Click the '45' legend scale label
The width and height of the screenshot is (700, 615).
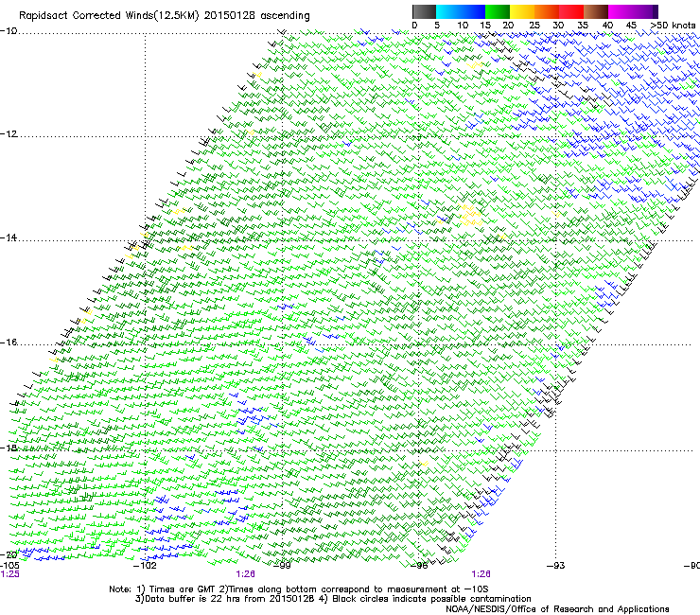[631, 26]
